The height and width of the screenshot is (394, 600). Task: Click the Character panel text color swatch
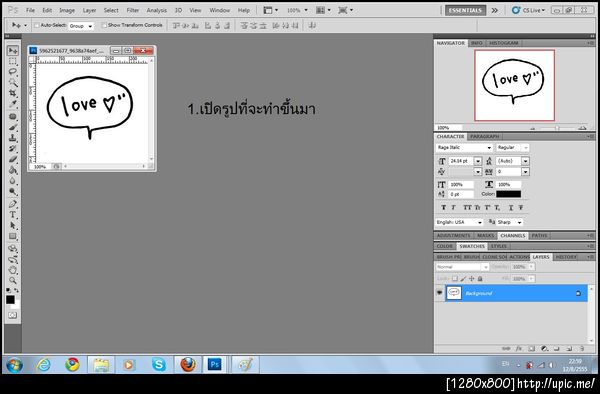509,194
